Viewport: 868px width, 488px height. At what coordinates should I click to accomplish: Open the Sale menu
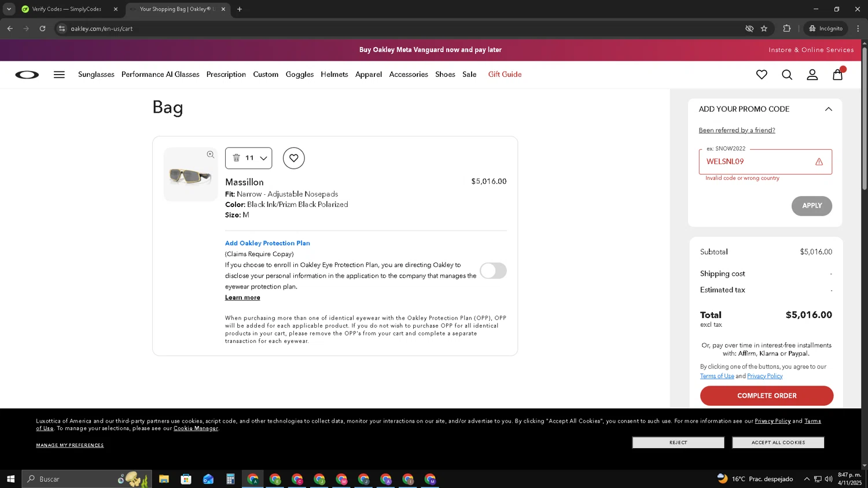click(469, 75)
